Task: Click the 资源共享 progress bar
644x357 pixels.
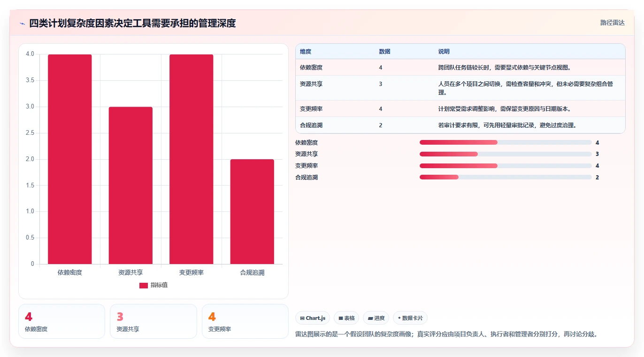Action: click(506, 154)
